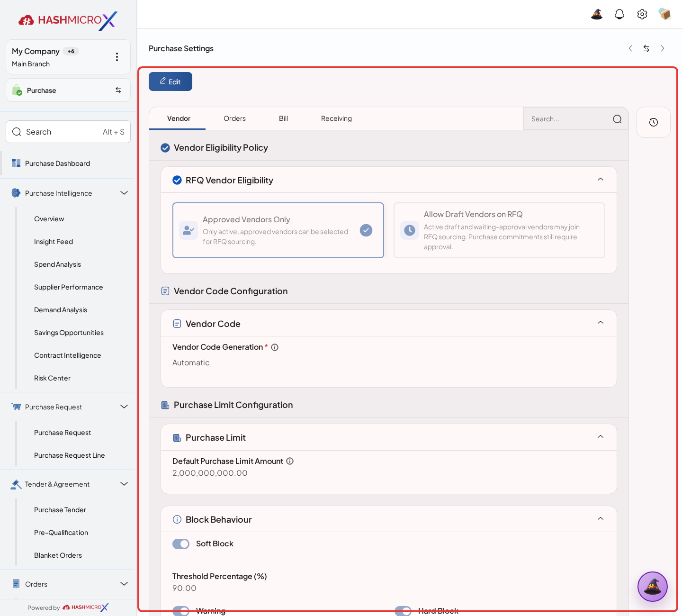Click the Purchase Dashboard icon
Screen dimensions: 682x616
point(16,163)
